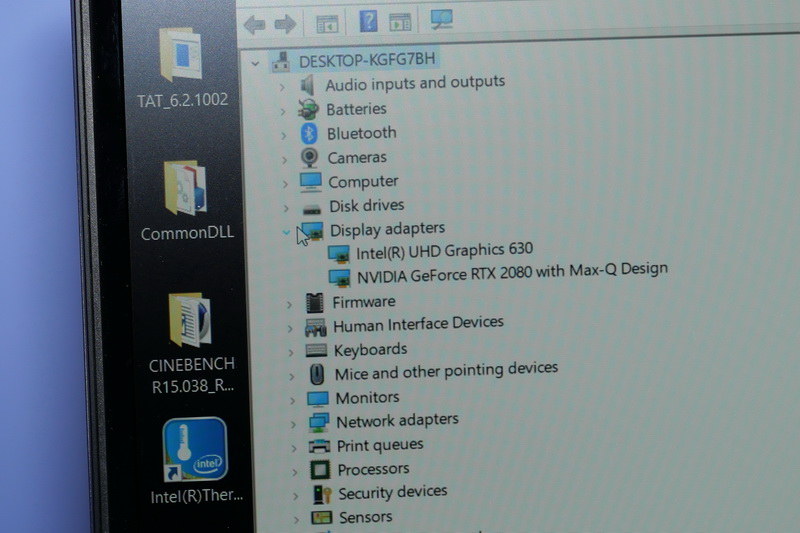The width and height of the screenshot is (800, 533).
Task: Click the Sensors category icon
Action: click(x=321, y=518)
